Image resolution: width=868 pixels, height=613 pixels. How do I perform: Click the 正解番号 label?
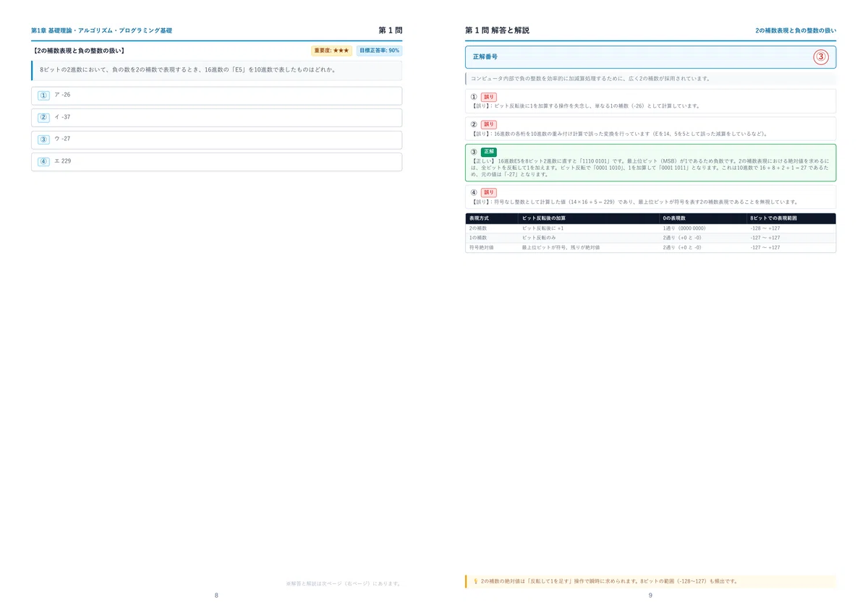point(485,56)
